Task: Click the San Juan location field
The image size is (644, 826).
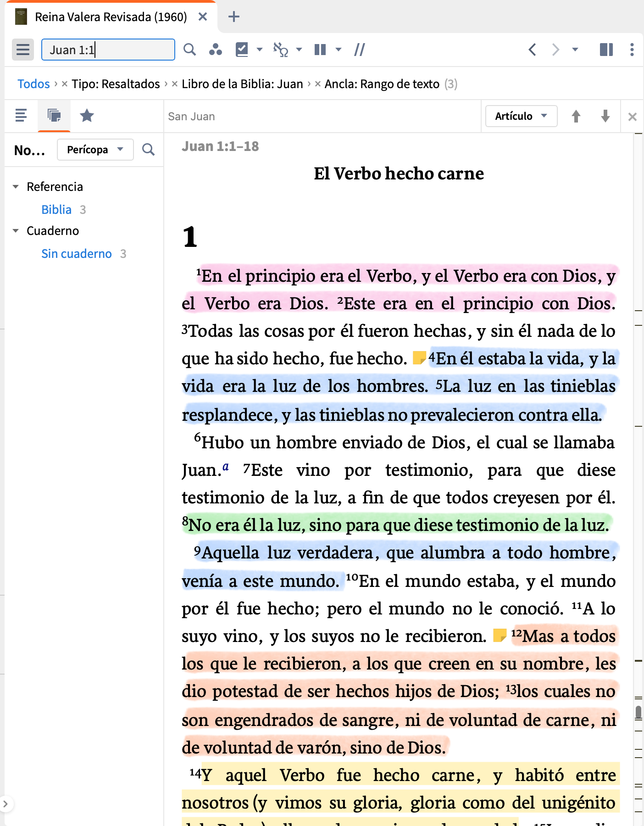Action: click(x=322, y=117)
